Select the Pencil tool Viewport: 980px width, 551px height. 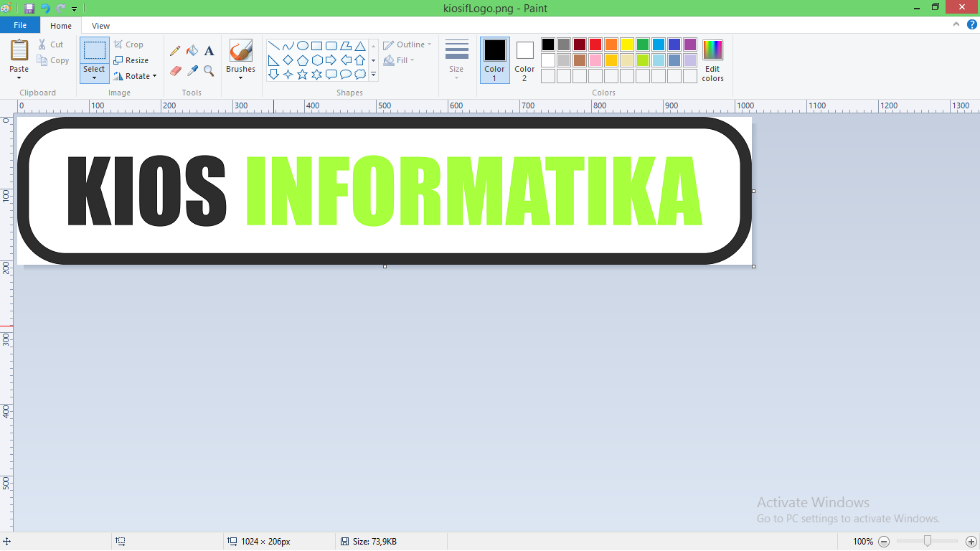[x=175, y=51]
